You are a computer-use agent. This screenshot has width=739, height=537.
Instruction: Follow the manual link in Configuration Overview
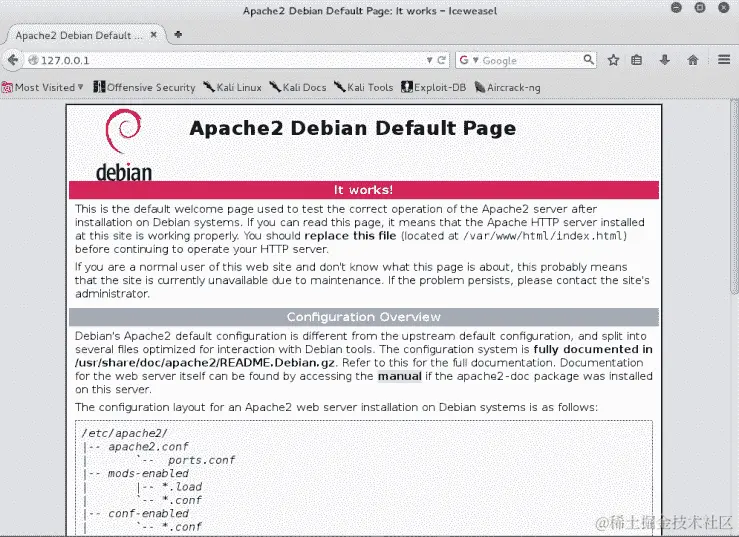tap(400, 376)
